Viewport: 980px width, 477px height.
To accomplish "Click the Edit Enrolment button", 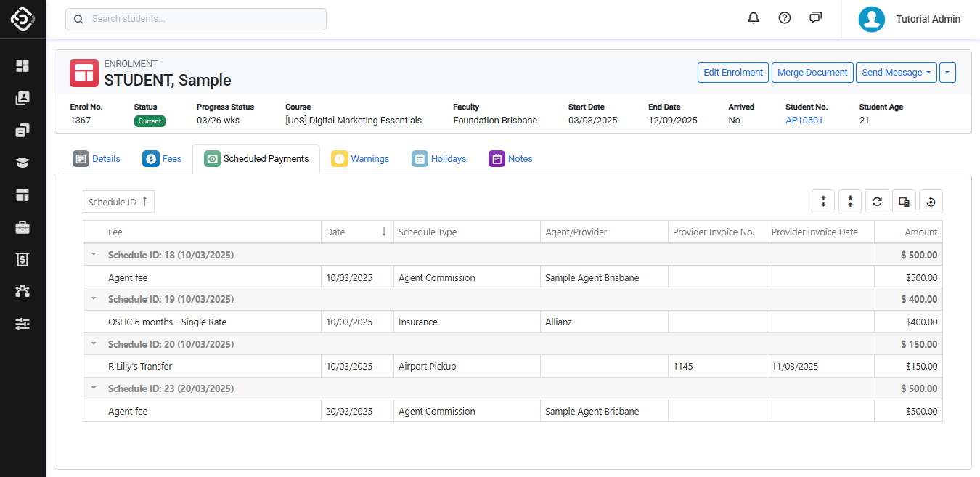I will 733,73.
